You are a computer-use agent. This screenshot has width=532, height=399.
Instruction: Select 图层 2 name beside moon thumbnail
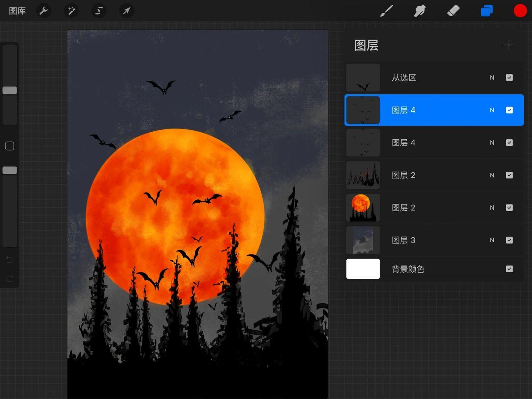[404, 207]
